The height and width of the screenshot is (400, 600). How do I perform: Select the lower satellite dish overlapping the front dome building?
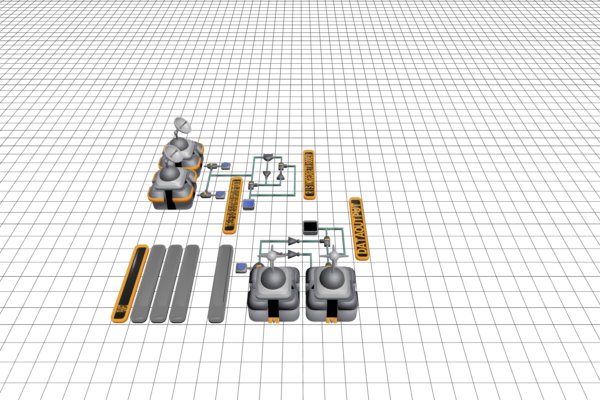tap(172, 153)
